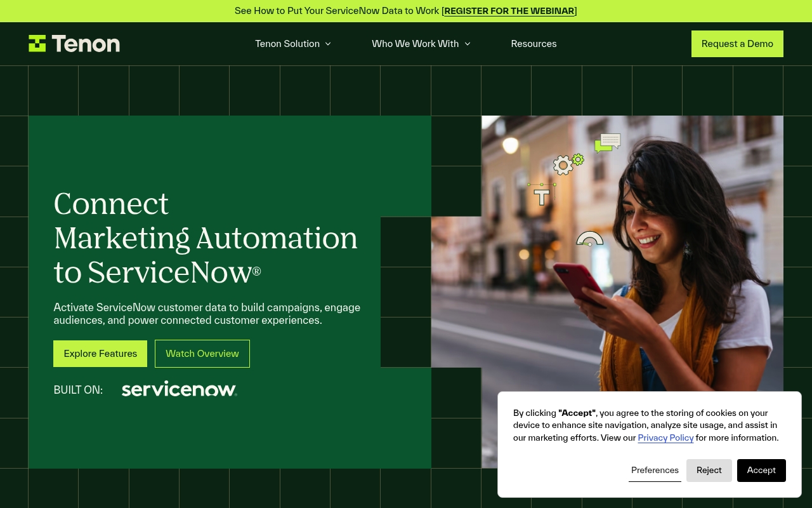Viewport: 812px width, 508px height.
Task: Expand the Tenon Solution menu chevron
Action: pos(328,44)
